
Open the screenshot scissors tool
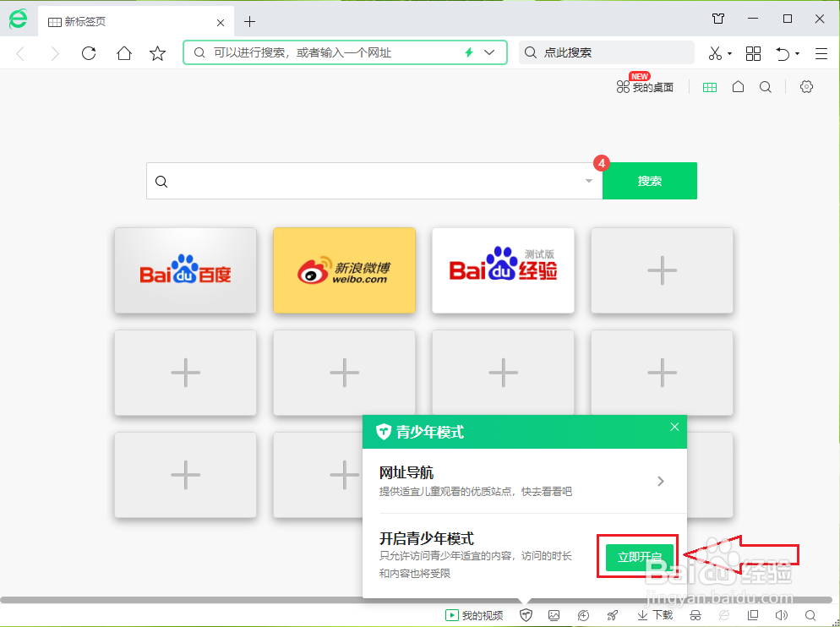(714, 53)
